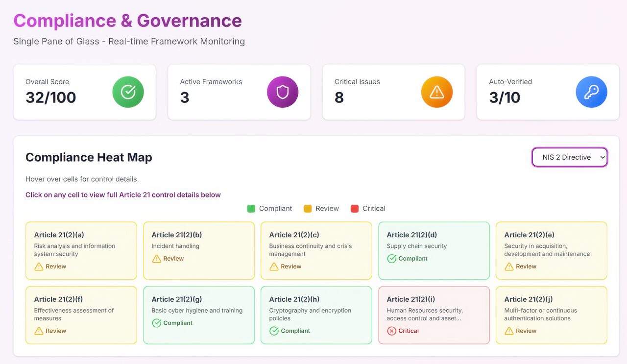The width and height of the screenshot is (627, 364).
Task: Click the Compliant checkmark in Article 21(2)(h)
Action: click(x=274, y=331)
